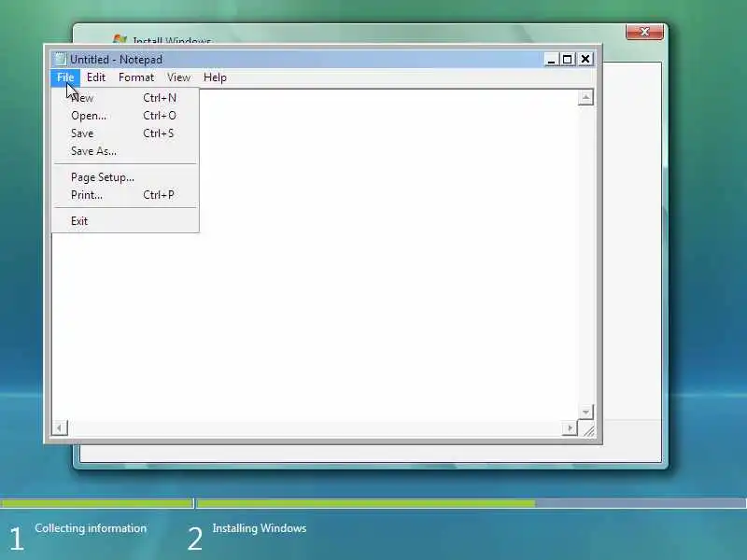Open the File menu in Notepad

click(65, 77)
